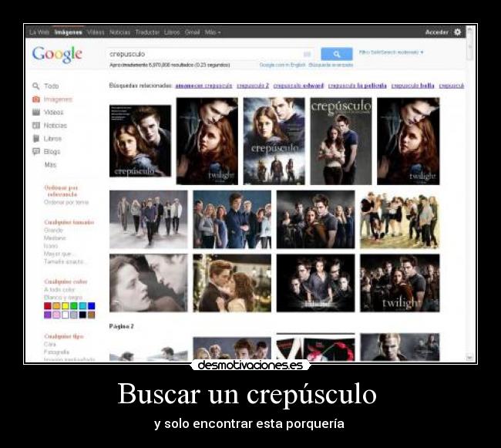Open the Mayor que... size option
Image resolution: width=501 pixels, height=448 pixels.
pyautogui.click(x=60, y=254)
